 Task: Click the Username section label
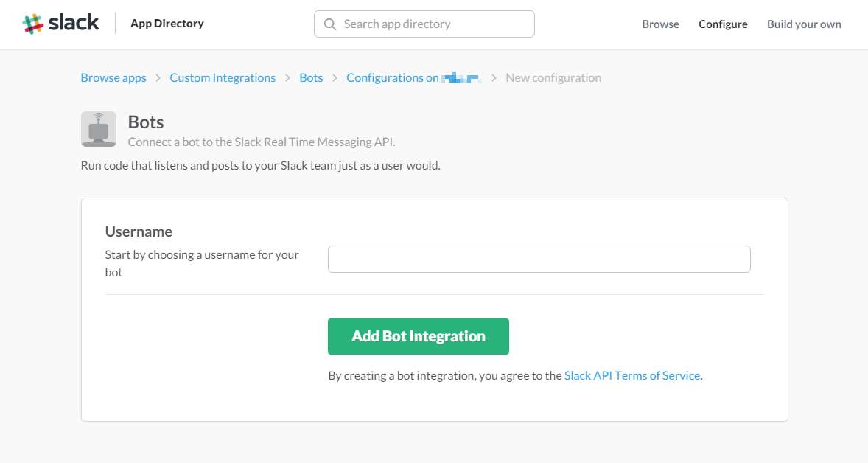coord(139,231)
